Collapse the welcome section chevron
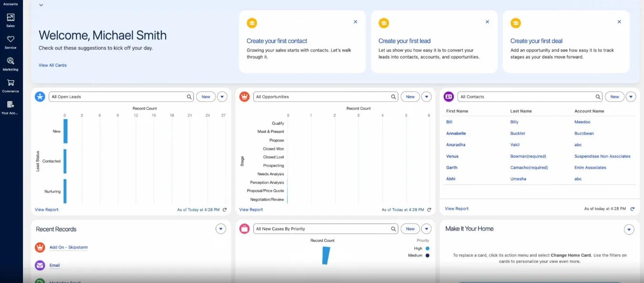This screenshot has width=644, height=283. click(41, 5)
